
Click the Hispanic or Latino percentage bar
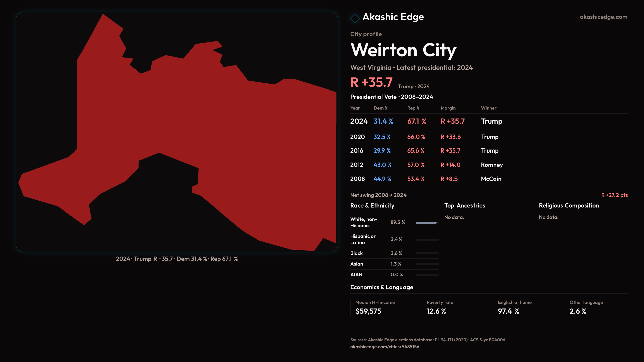tap(427, 240)
